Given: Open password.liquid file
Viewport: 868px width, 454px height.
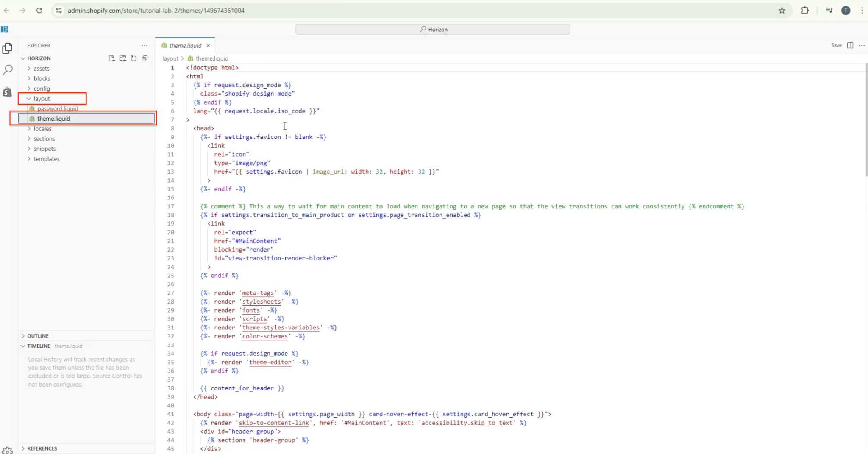Looking at the screenshot, I should point(57,109).
